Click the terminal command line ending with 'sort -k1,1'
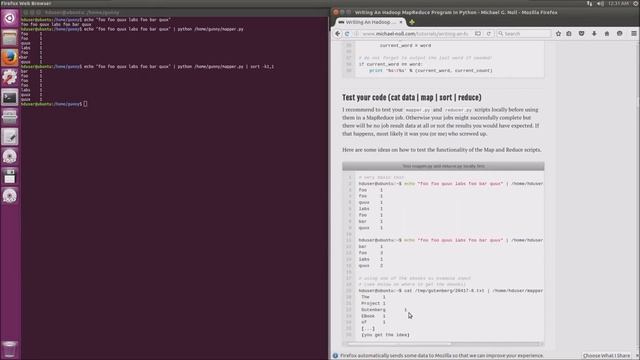Screen dimensions: 640x360 click(x=147, y=67)
